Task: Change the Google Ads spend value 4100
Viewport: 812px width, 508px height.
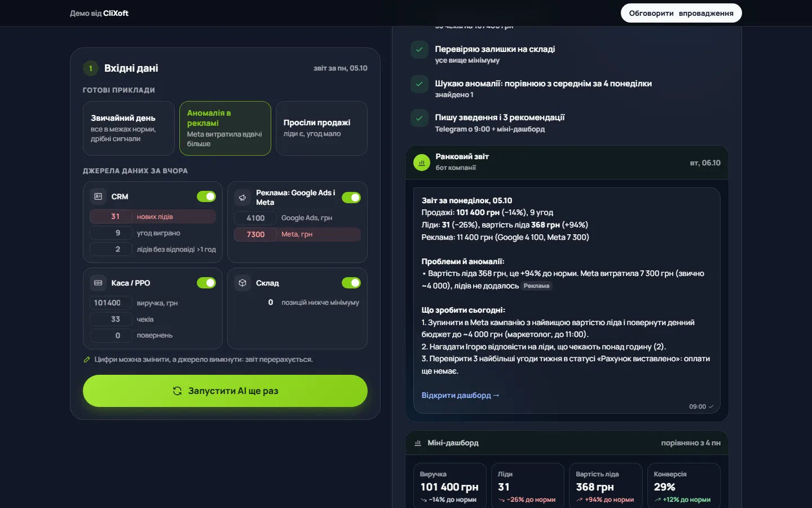Action: (x=255, y=218)
